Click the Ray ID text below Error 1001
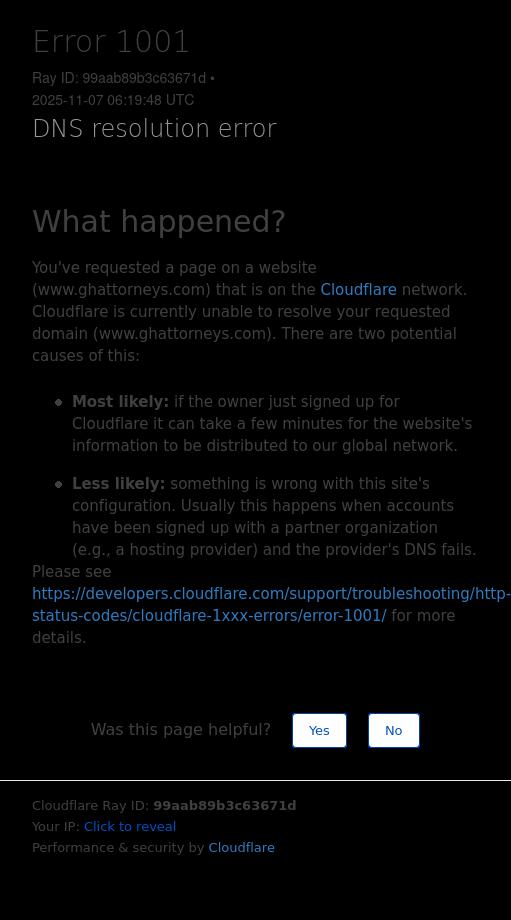511x920 pixels. [123, 78]
